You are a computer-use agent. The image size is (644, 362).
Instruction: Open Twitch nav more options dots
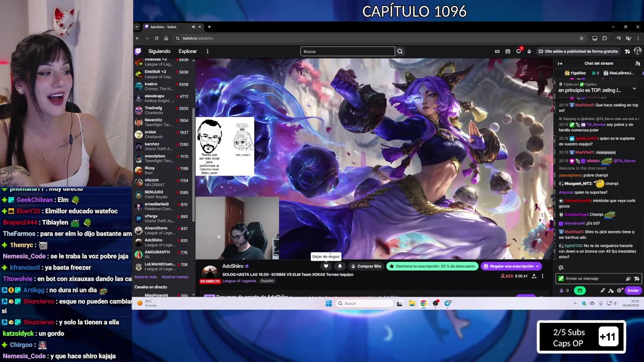pyautogui.click(x=207, y=51)
